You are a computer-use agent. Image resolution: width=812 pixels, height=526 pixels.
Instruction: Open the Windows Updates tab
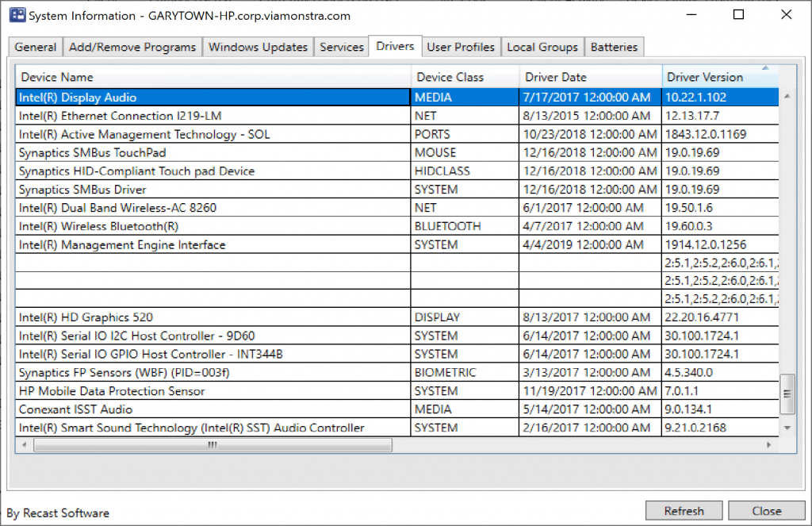point(258,46)
